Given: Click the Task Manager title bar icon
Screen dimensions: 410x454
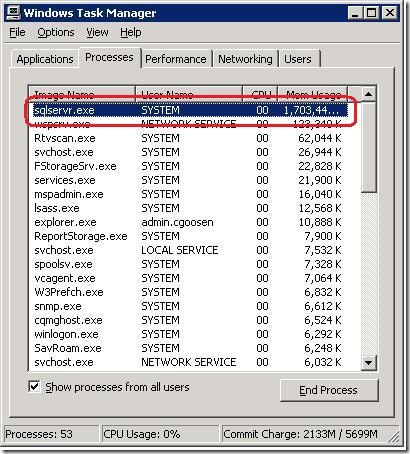Looking at the screenshot, I should tap(14, 13).
